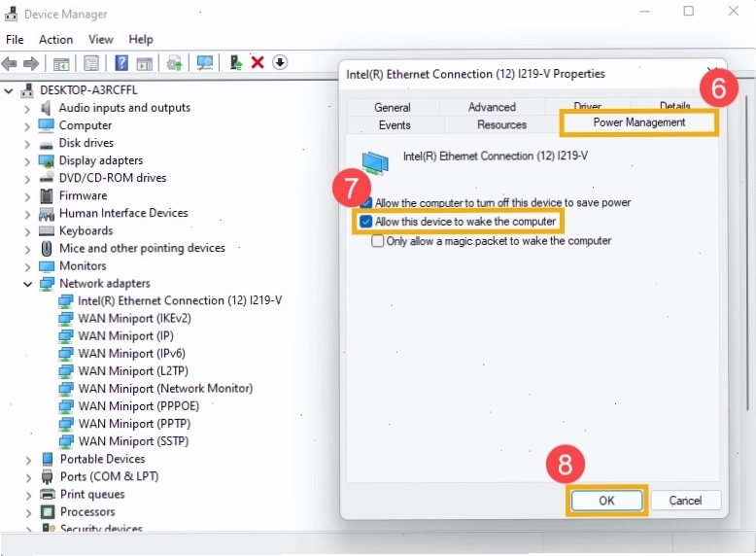Expand the Processors category
756x556 pixels.
(x=28, y=512)
